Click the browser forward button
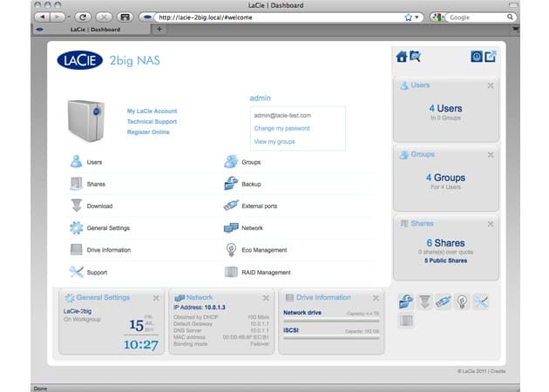This screenshot has height=392, width=549. [58, 17]
